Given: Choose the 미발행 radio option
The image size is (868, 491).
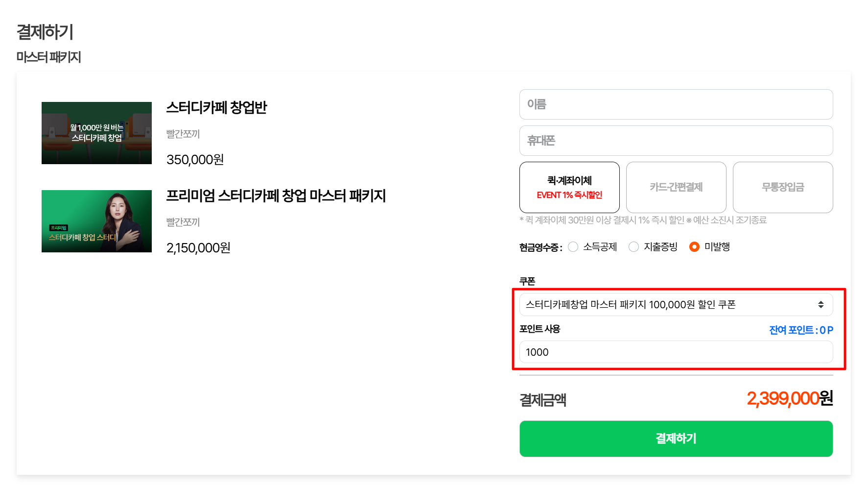Looking at the screenshot, I should click(x=694, y=247).
